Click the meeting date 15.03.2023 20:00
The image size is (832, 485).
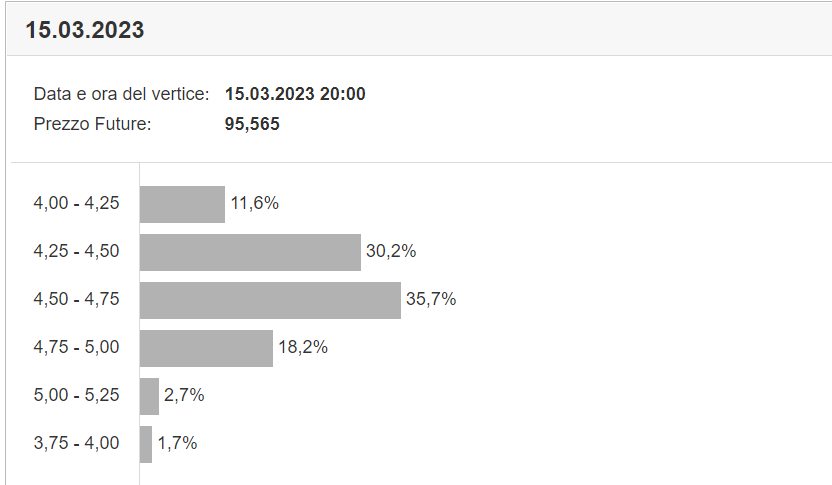click(x=295, y=94)
